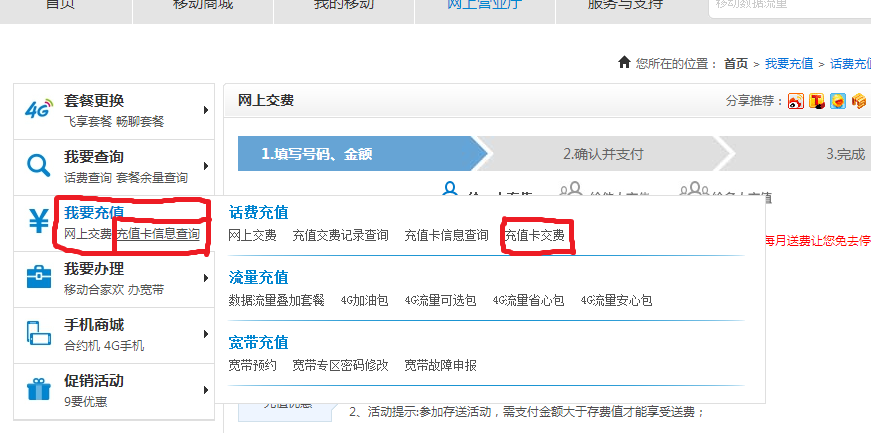871x433 pixels.
Task: Open 网上交费 in the 话费充值 flyout
Action: pos(252,235)
